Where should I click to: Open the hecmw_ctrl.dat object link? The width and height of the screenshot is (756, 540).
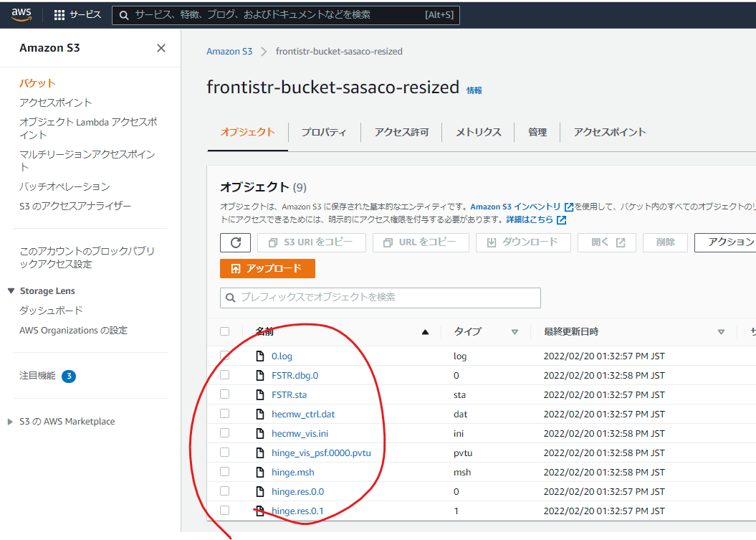(303, 415)
